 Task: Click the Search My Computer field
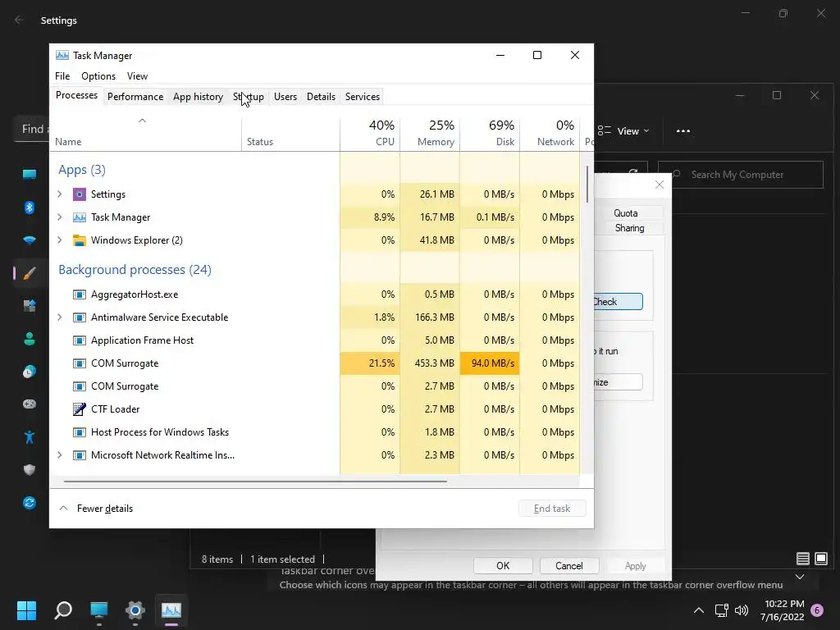click(x=741, y=175)
